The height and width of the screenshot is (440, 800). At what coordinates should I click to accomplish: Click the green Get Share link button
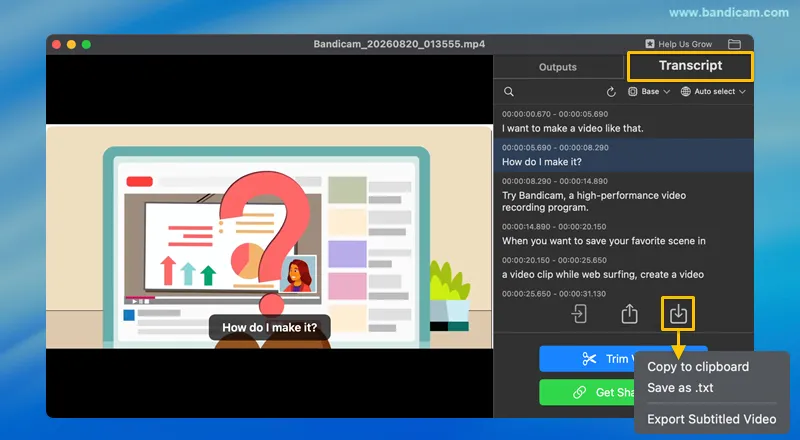coord(587,392)
